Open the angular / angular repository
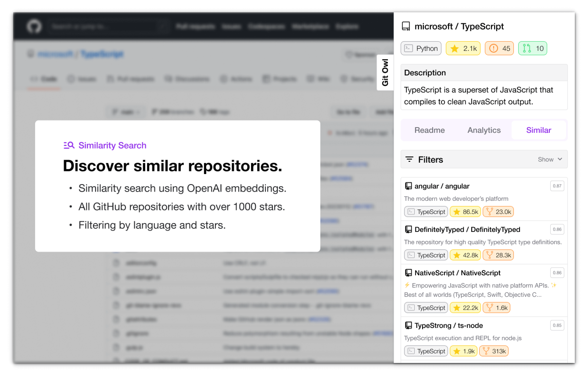This screenshot has height=377, width=588. tap(441, 186)
